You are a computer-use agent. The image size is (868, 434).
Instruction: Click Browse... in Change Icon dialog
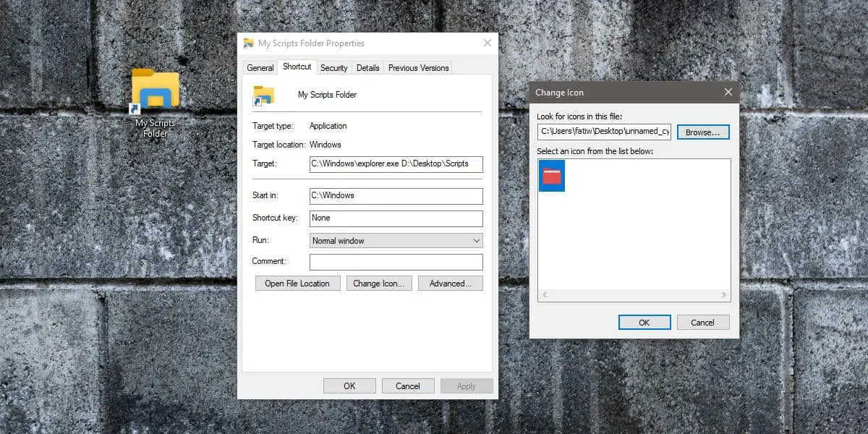pos(703,132)
